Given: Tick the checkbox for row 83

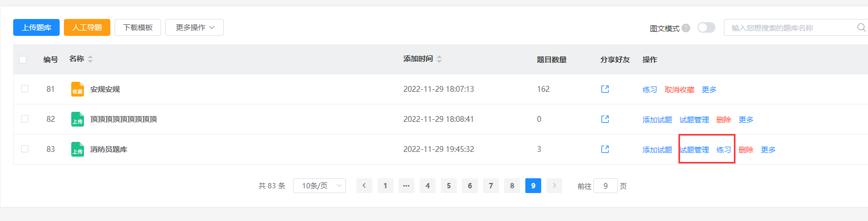Looking at the screenshot, I should pos(25,149).
